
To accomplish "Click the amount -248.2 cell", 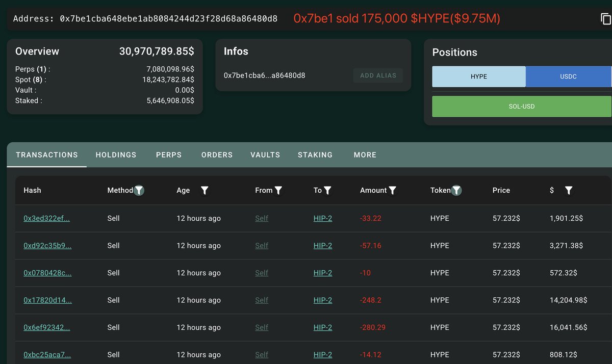I will tap(371, 300).
